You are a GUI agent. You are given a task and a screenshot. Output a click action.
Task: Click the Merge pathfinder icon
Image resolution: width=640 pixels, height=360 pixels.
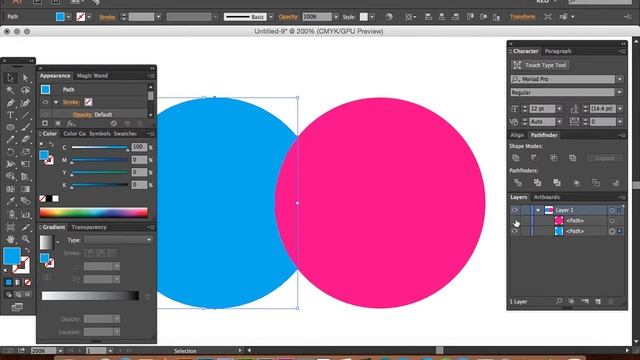(557, 183)
